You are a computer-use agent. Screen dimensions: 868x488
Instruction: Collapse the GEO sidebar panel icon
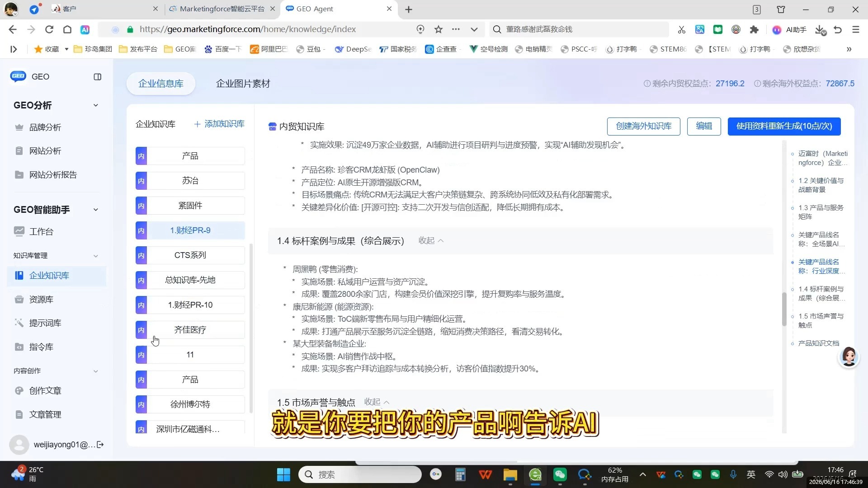(97, 77)
